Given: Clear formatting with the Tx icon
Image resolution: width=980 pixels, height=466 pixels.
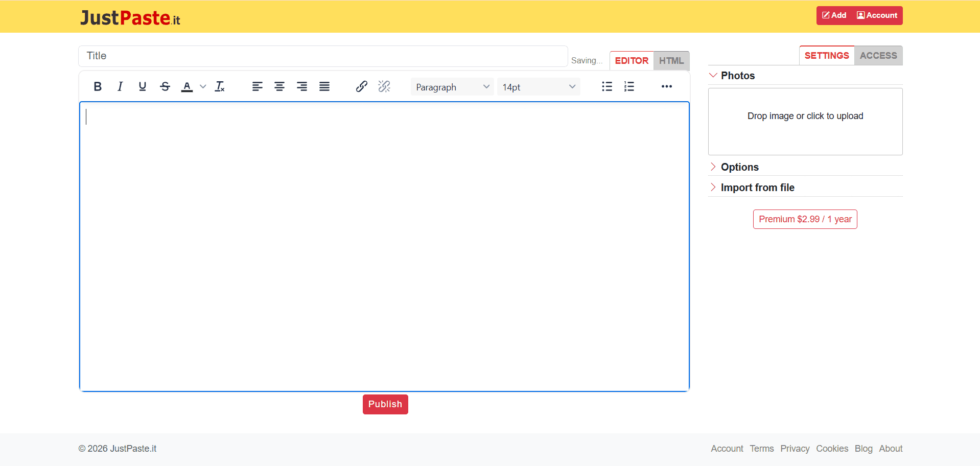Looking at the screenshot, I should (220, 87).
